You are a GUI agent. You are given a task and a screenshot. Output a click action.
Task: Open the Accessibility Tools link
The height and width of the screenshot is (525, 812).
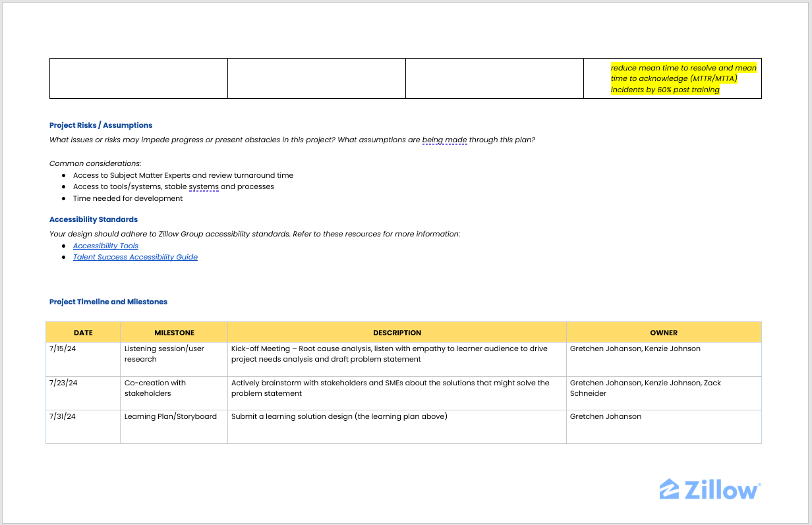pyautogui.click(x=105, y=246)
